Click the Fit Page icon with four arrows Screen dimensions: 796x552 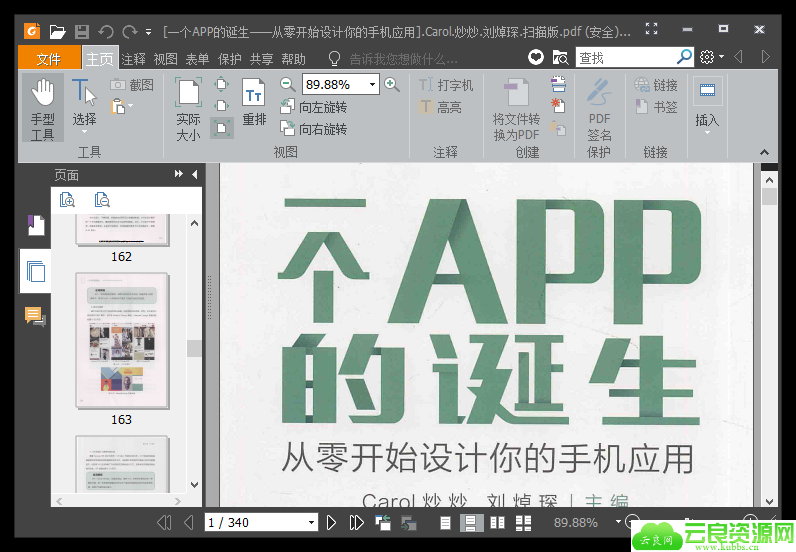(222, 84)
